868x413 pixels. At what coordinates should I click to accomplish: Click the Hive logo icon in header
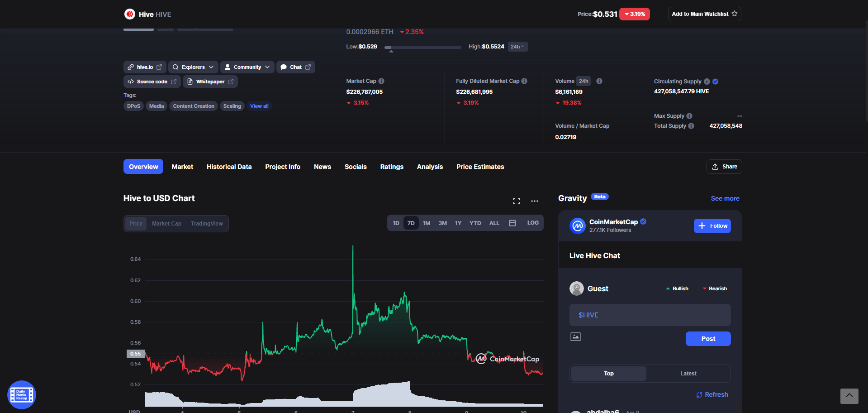pyautogui.click(x=130, y=14)
